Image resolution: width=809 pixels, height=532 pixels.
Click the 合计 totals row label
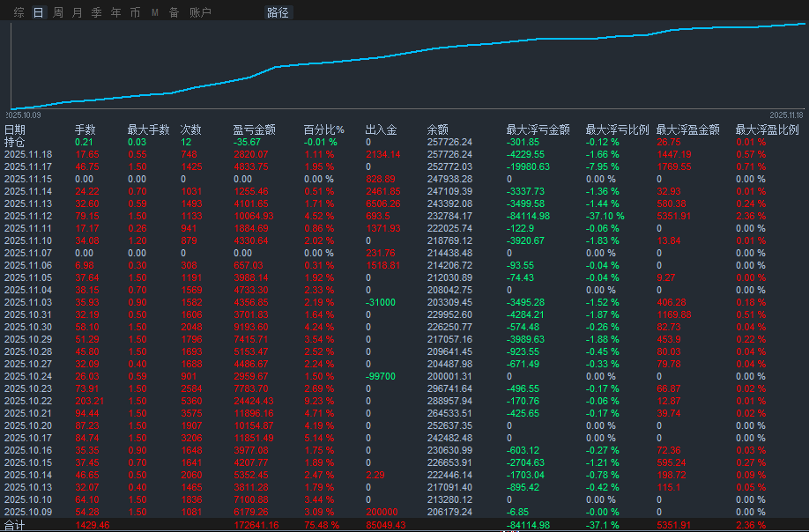tap(14, 525)
